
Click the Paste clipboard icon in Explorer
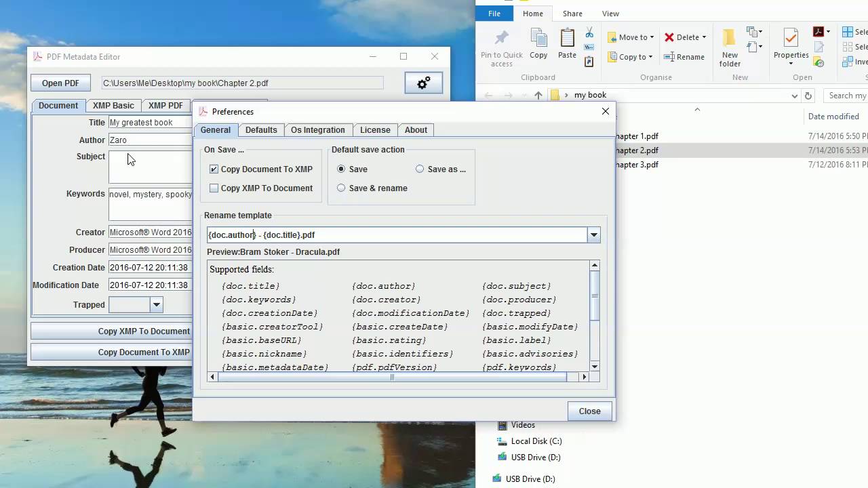[567, 37]
